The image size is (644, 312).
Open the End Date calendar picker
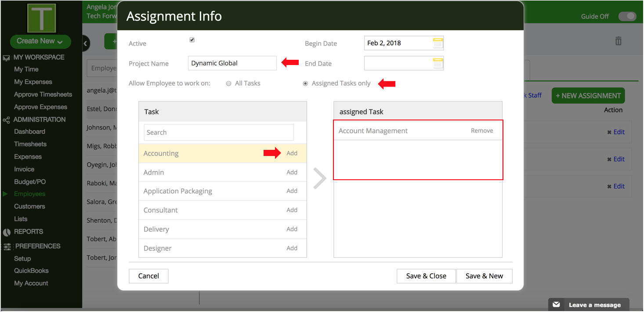(438, 63)
